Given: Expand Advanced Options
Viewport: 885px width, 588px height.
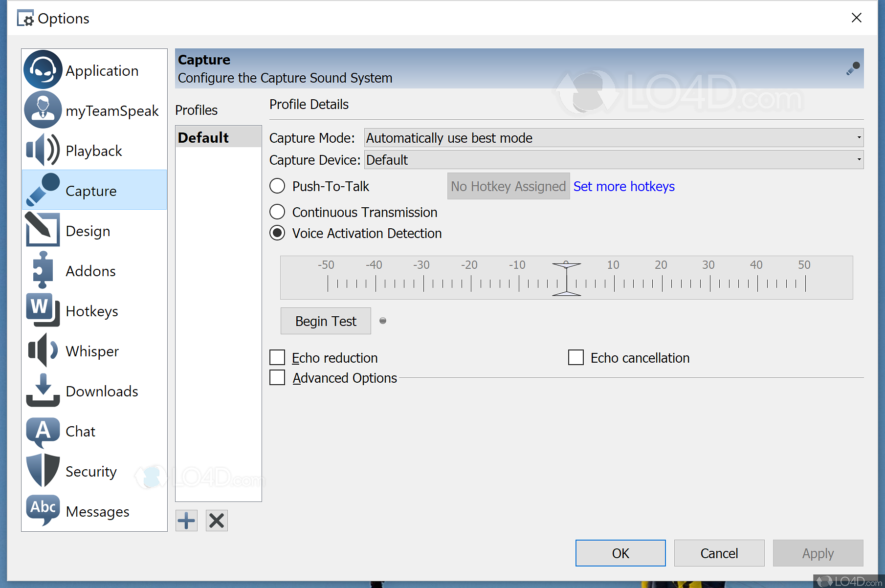Looking at the screenshot, I should click(x=277, y=377).
